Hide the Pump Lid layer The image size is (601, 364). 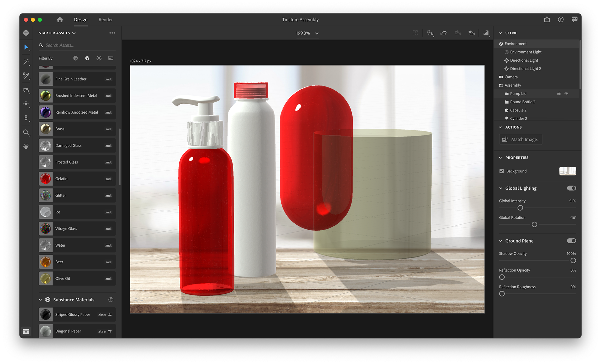pos(566,94)
